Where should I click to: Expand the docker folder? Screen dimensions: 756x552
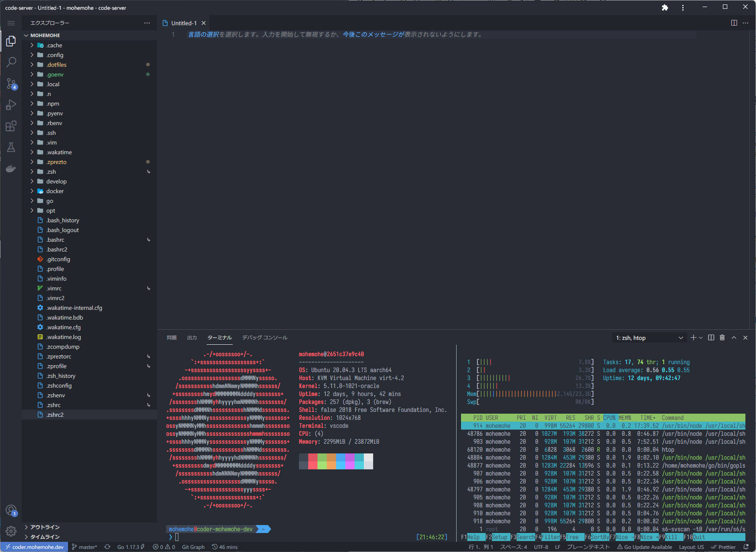click(89, 191)
